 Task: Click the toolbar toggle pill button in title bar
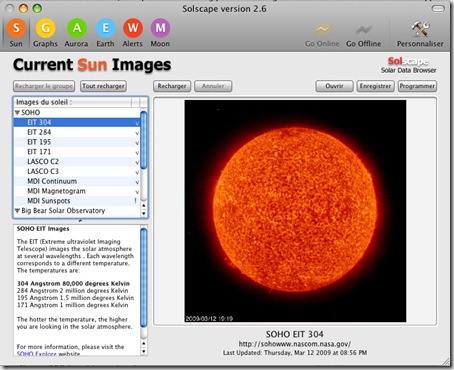coord(438,8)
